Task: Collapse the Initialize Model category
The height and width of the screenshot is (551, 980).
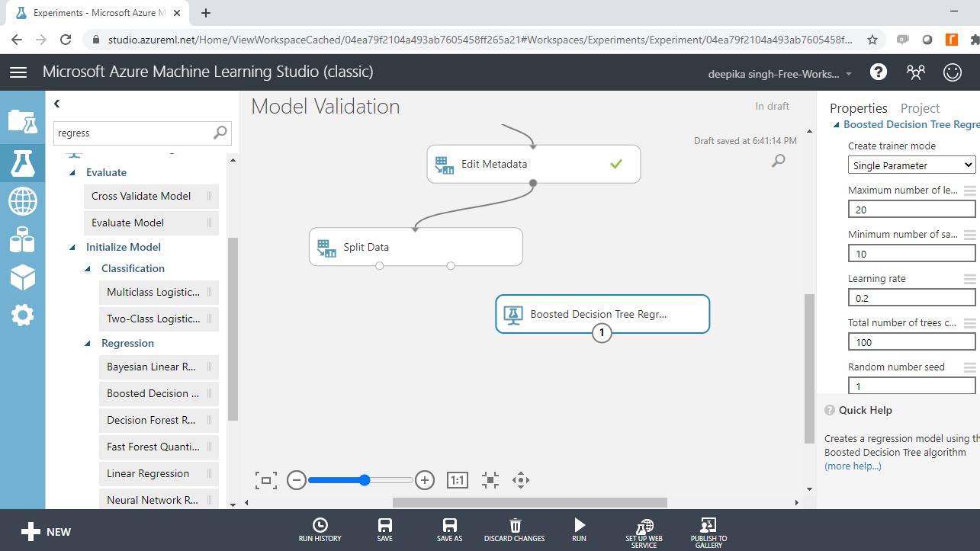Action: coord(72,248)
